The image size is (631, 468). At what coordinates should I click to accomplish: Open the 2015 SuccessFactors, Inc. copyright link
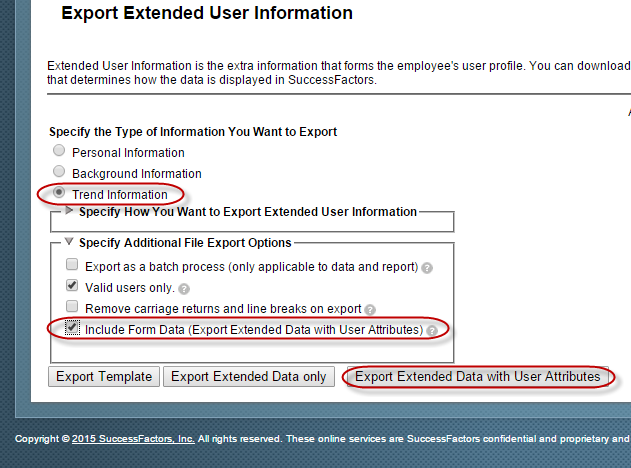point(133,439)
